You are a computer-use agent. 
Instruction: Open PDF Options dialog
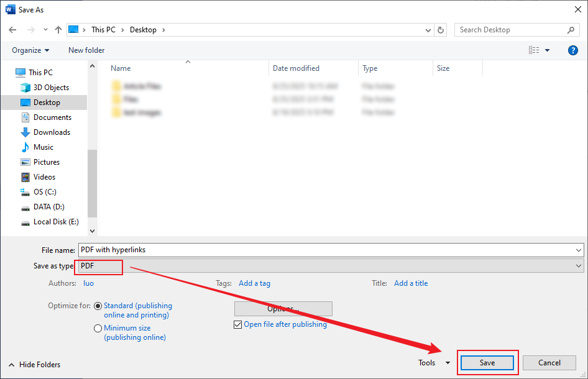(x=283, y=309)
